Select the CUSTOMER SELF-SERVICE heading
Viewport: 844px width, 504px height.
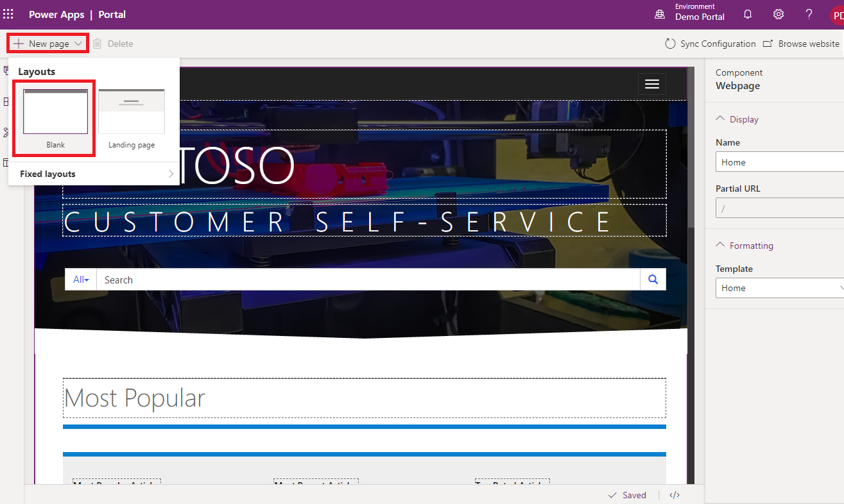pos(365,221)
